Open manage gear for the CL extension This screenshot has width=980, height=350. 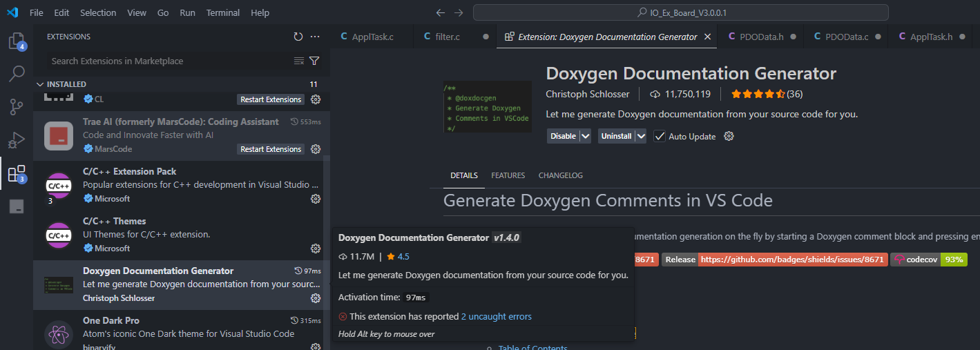(316, 99)
